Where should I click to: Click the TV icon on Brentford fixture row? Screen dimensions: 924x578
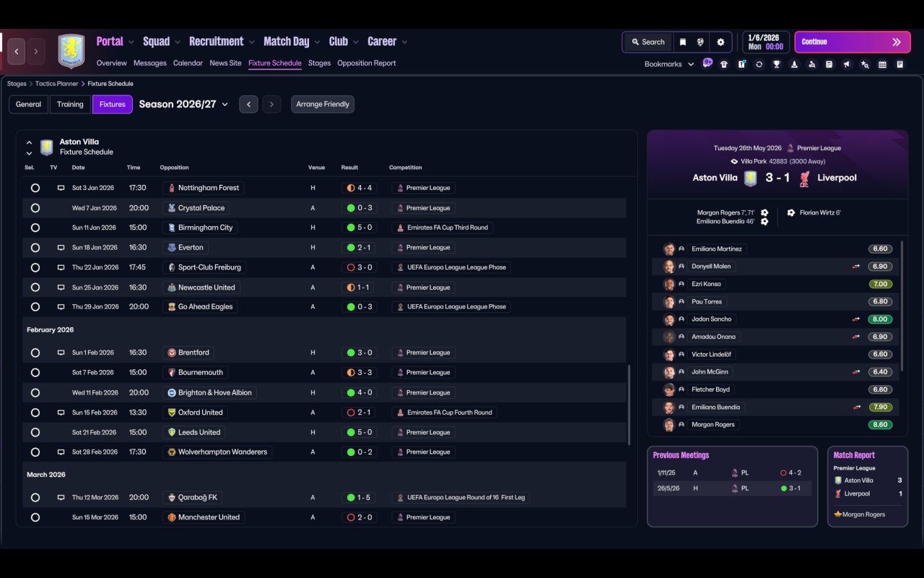(61, 353)
